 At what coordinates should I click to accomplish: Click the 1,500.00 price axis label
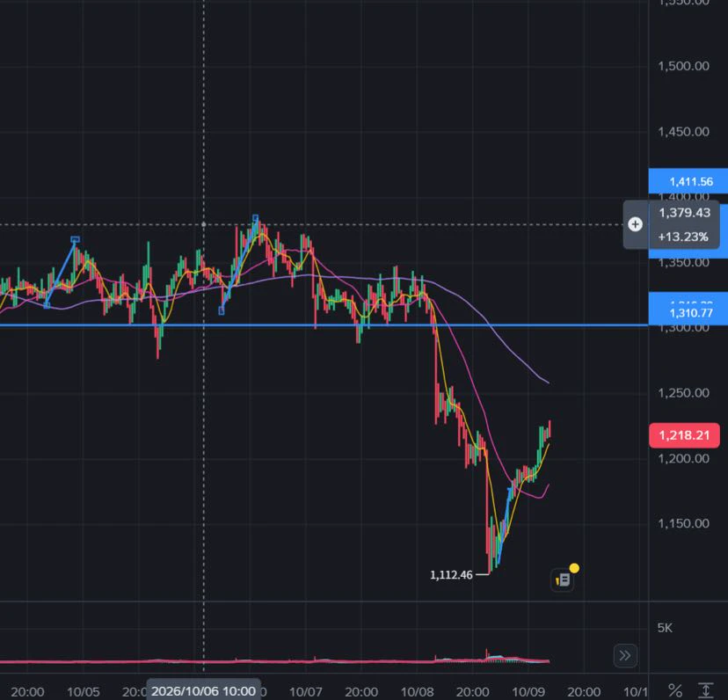[683, 66]
